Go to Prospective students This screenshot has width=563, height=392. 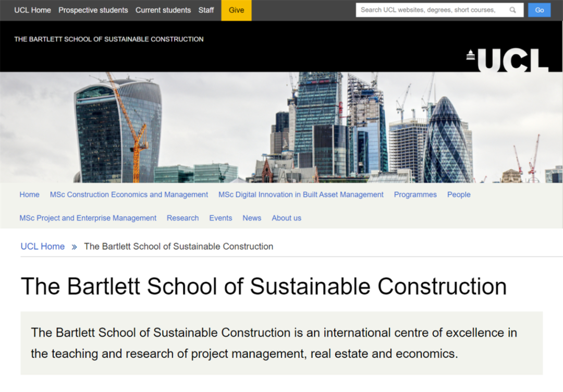(x=93, y=10)
